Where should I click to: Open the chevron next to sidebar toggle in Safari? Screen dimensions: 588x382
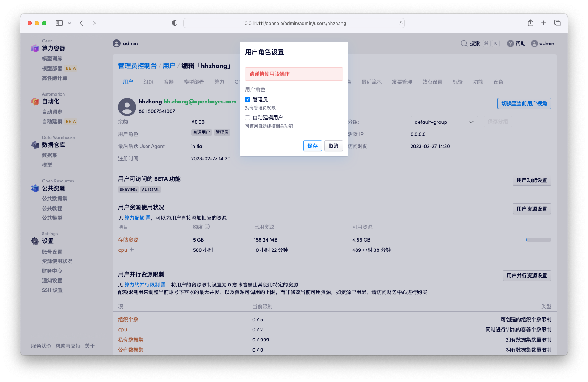[x=69, y=23]
